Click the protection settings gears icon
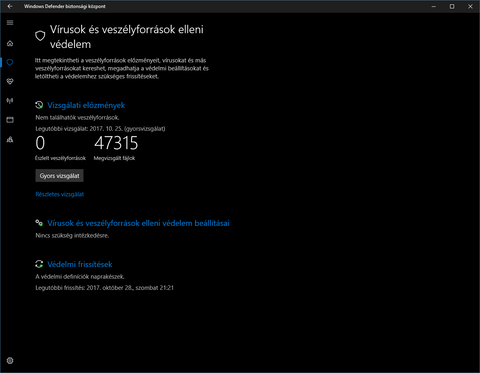 pyautogui.click(x=39, y=223)
